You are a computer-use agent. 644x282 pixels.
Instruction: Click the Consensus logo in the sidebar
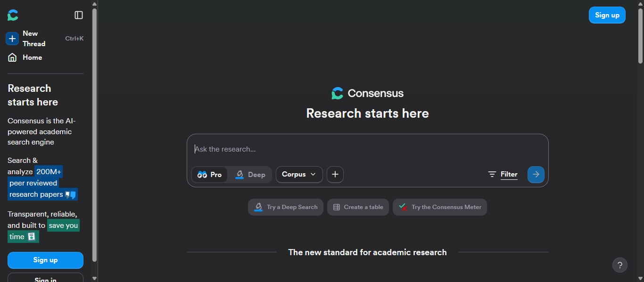tap(12, 15)
